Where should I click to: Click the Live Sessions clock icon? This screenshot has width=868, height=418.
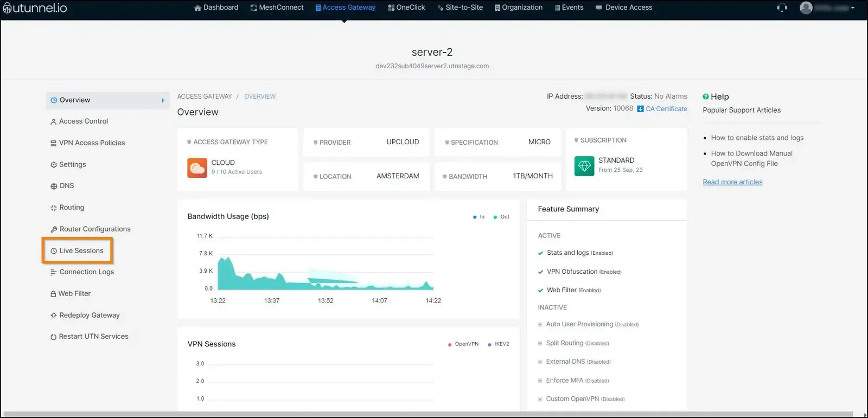(54, 251)
